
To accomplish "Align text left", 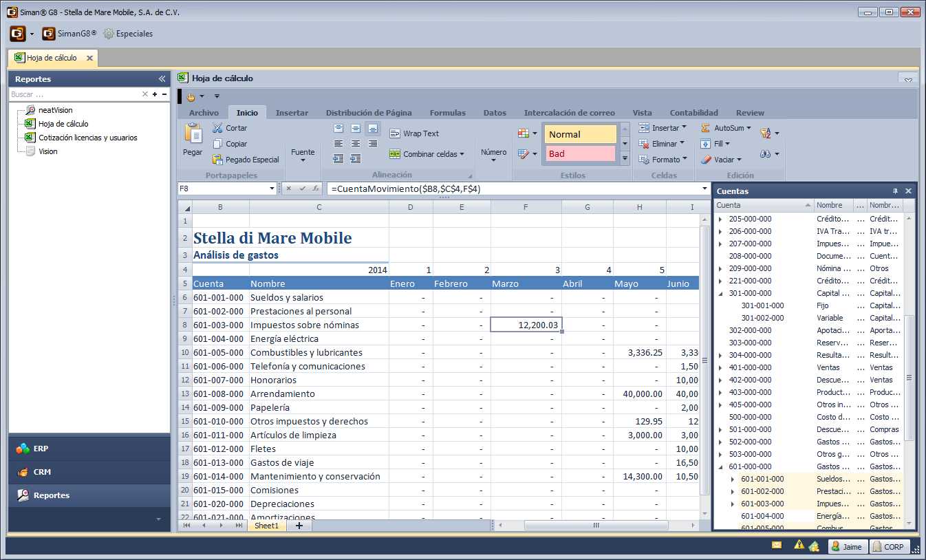I will click(338, 143).
